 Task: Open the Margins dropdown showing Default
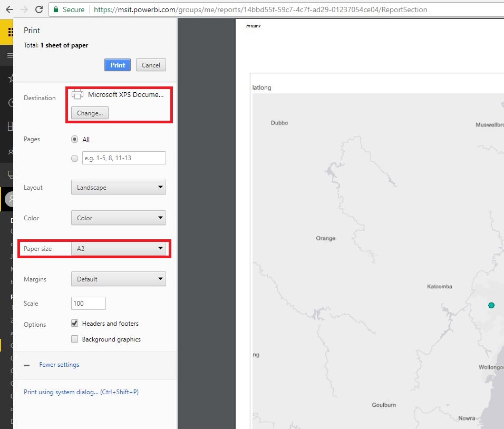pyautogui.click(x=119, y=279)
